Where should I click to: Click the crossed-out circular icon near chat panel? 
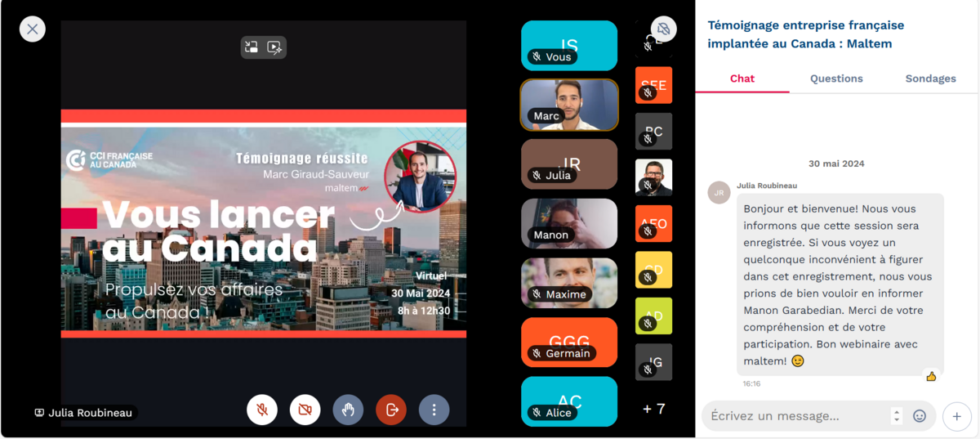point(663,29)
